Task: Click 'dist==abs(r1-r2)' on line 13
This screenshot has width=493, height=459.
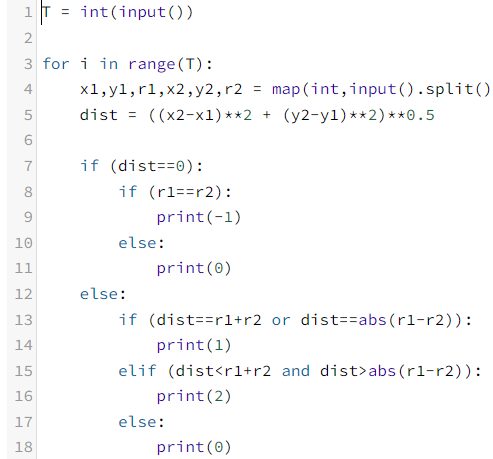Action: 377,320
